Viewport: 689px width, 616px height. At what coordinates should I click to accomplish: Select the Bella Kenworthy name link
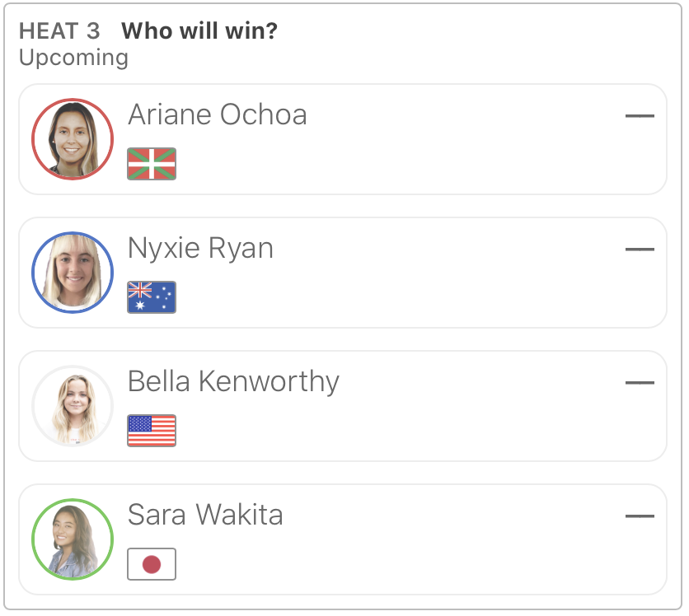click(233, 381)
